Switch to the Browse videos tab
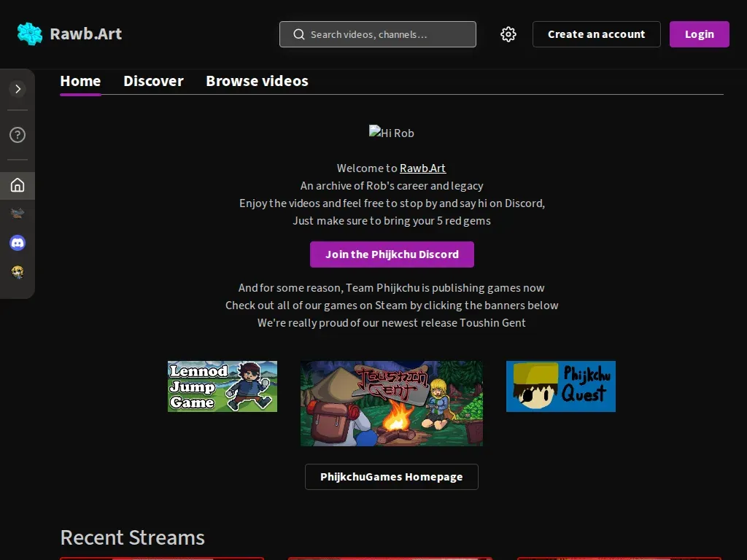747x560 pixels. (257, 81)
